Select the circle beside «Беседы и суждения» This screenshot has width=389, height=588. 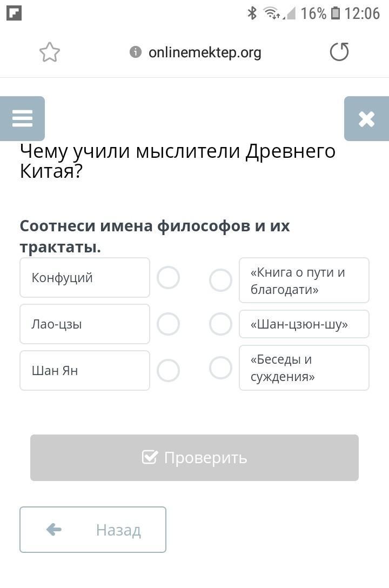(221, 368)
